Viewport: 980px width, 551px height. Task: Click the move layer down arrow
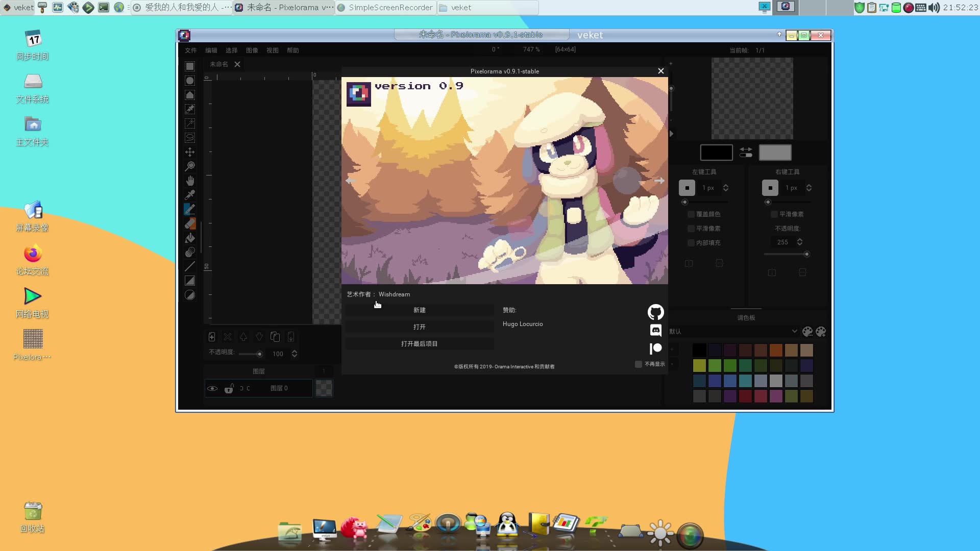click(259, 337)
